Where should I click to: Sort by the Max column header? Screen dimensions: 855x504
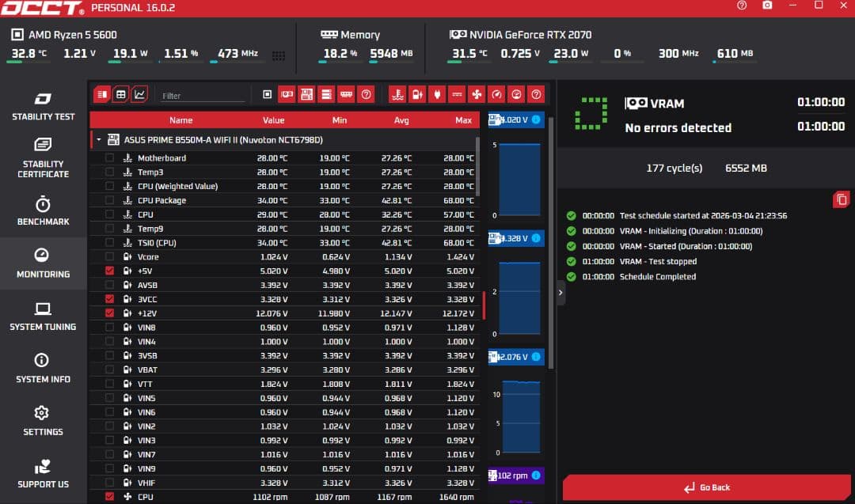(x=463, y=120)
